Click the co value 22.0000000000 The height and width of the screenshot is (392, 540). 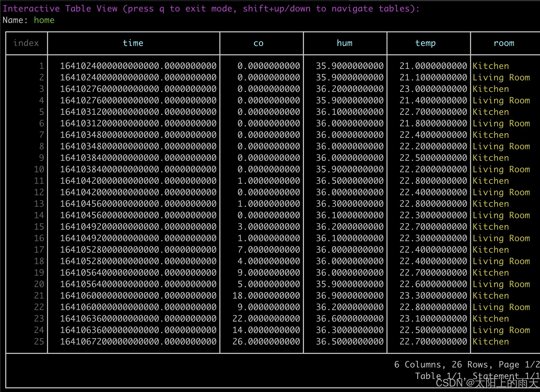click(266, 318)
